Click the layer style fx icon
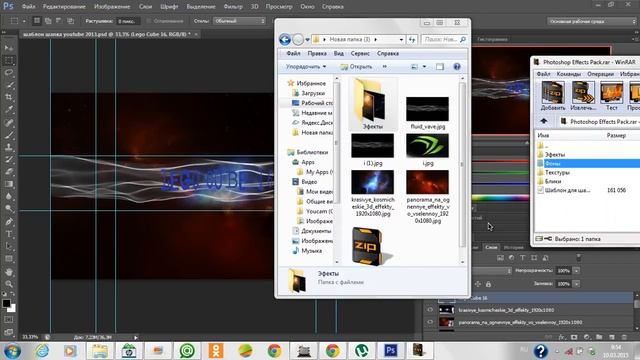The width and height of the screenshot is (640, 360). [562, 337]
